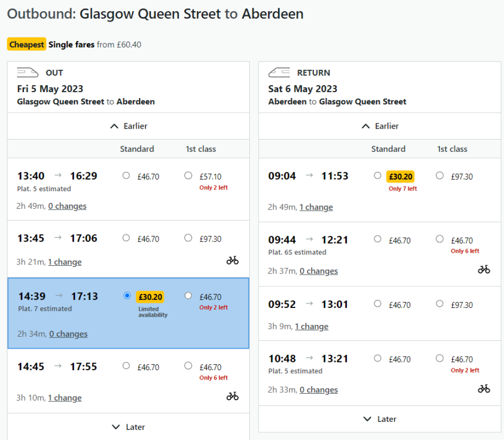504x440 pixels.
Task: Click the yellow £30.20 price badge on 14:39
Action: [x=150, y=297]
